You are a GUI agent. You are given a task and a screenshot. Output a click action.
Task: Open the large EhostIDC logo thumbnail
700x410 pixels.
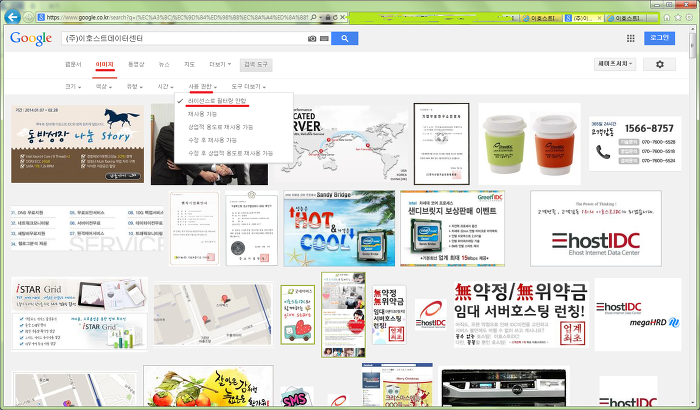point(596,229)
